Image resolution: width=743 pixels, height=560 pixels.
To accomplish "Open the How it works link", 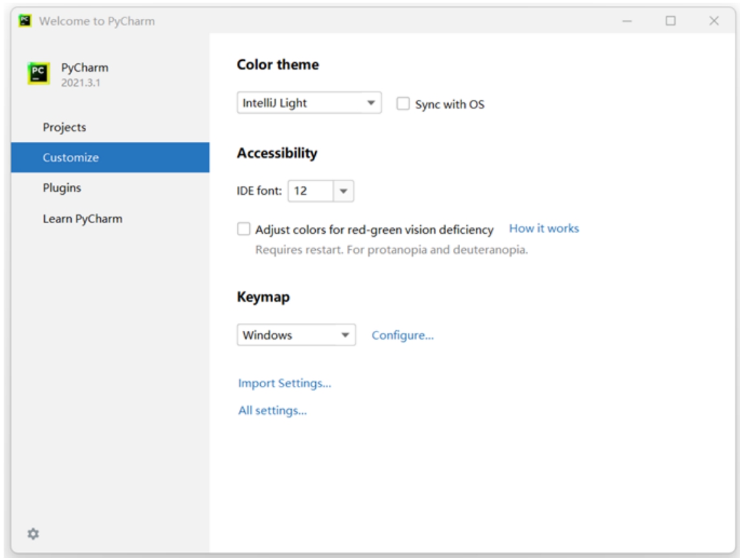I will point(544,229).
